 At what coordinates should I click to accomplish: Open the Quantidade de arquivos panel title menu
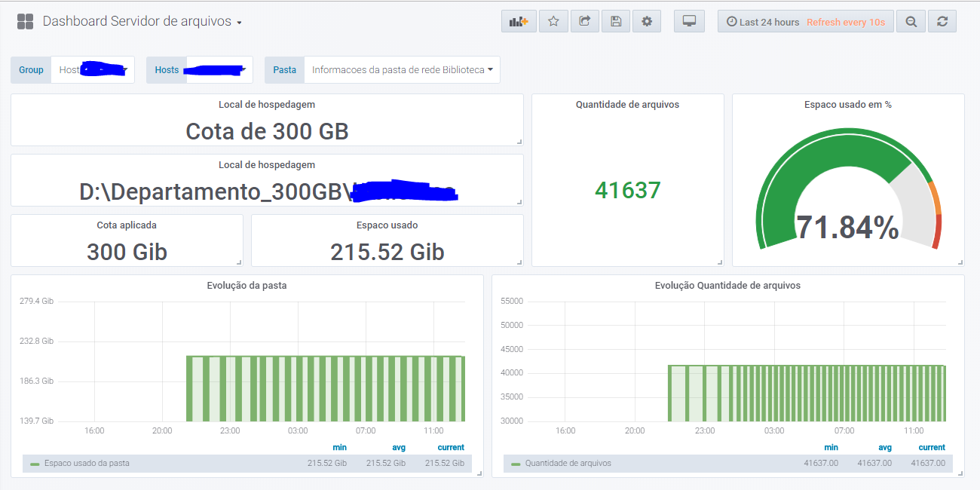point(627,105)
